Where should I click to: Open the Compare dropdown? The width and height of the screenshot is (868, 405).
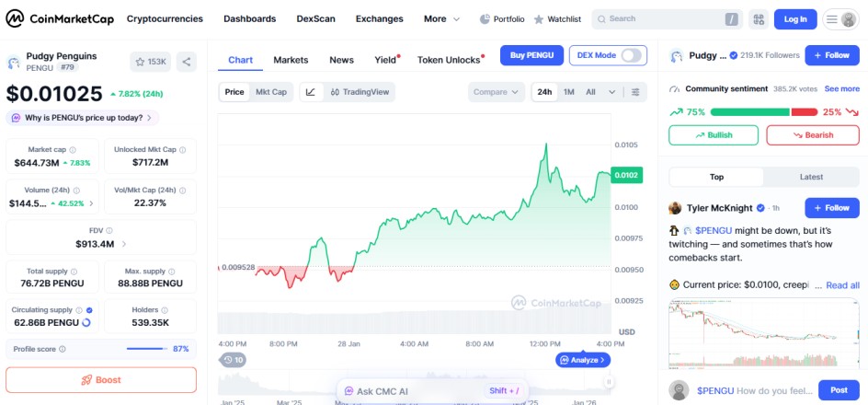496,92
